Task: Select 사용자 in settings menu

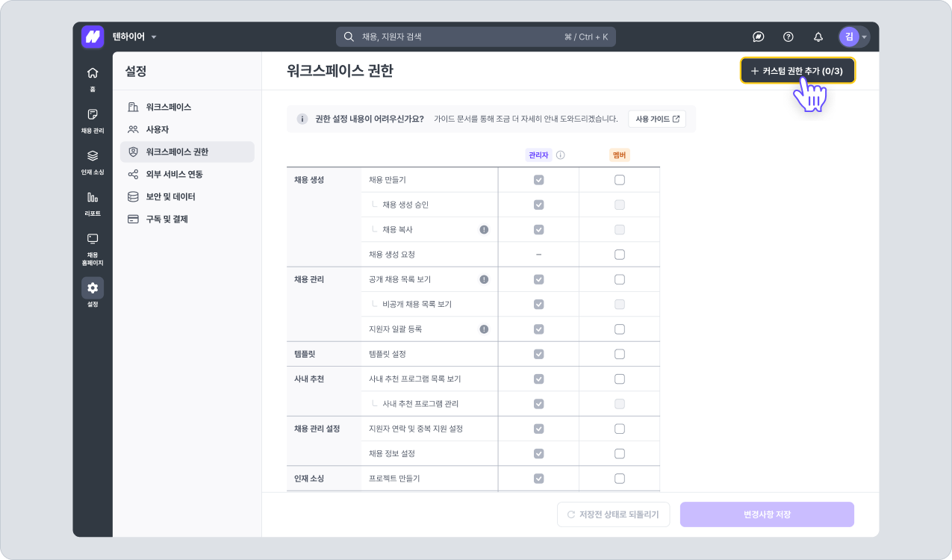Action: (x=157, y=129)
